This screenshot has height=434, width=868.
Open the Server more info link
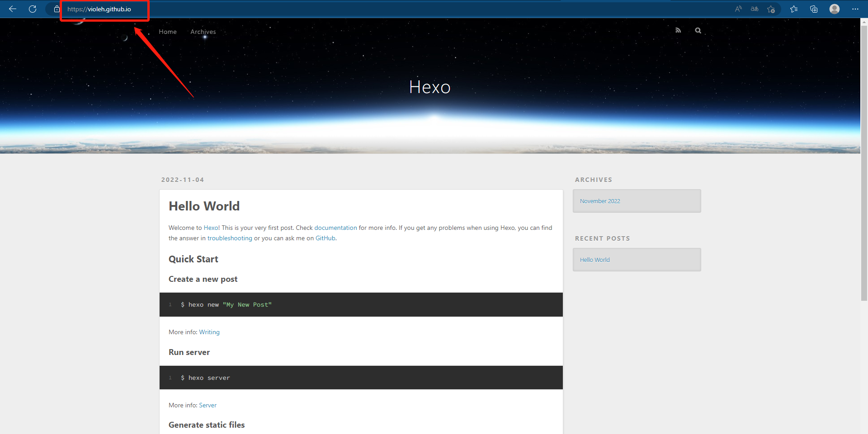pyautogui.click(x=208, y=405)
